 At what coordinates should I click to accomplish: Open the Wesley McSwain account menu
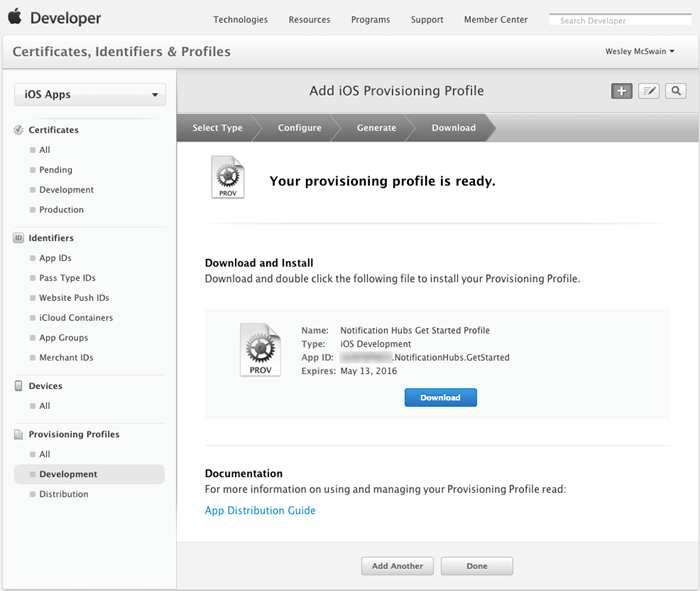639,51
